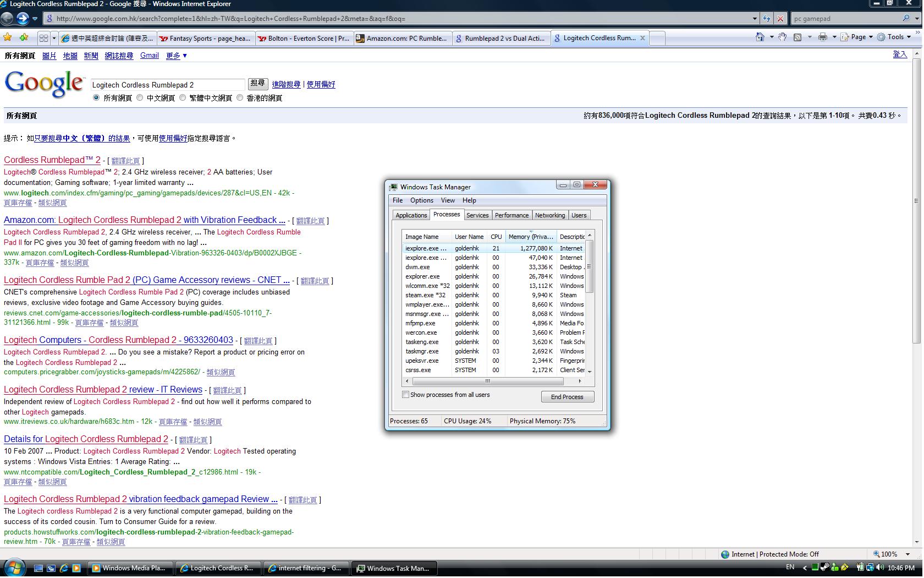
Task: Open the Favorites Center star icon
Action: [x=8, y=37]
